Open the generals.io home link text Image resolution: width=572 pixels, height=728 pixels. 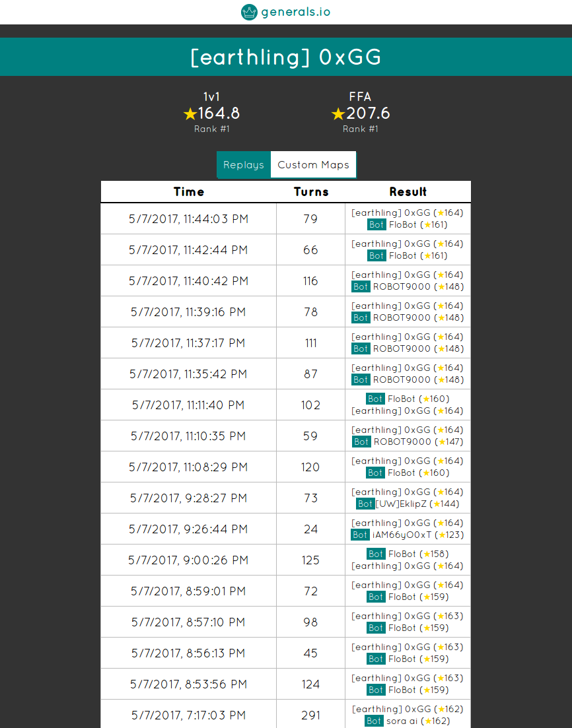tap(295, 12)
